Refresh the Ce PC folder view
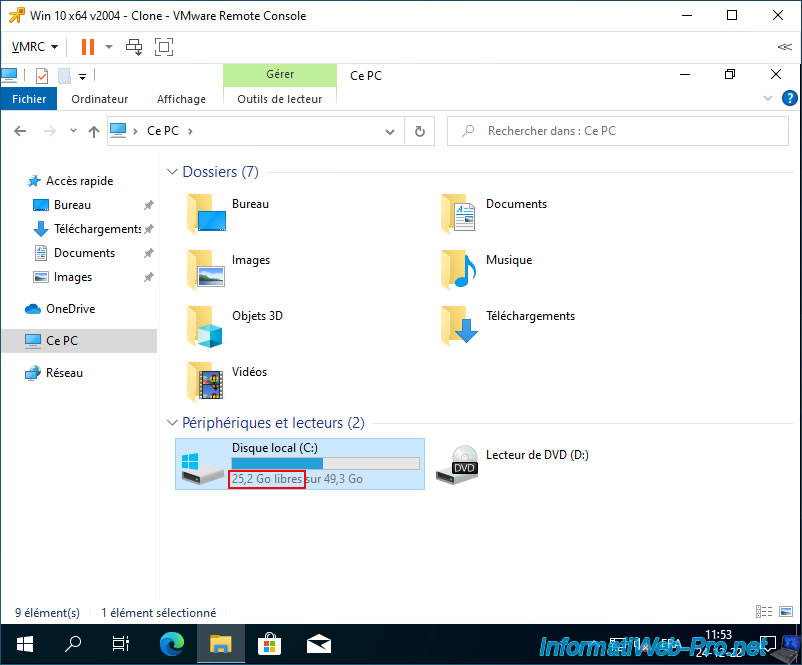The width and height of the screenshot is (802, 665). click(419, 131)
